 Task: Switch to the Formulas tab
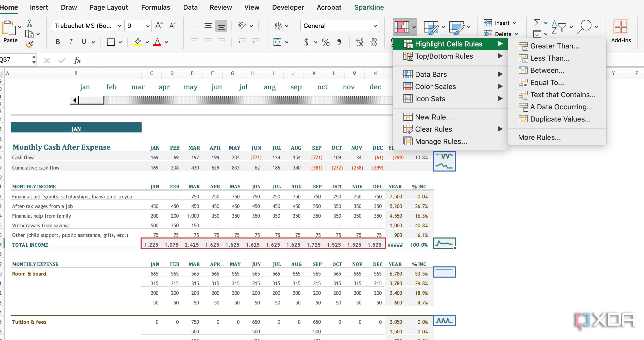(x=156, y=7)
